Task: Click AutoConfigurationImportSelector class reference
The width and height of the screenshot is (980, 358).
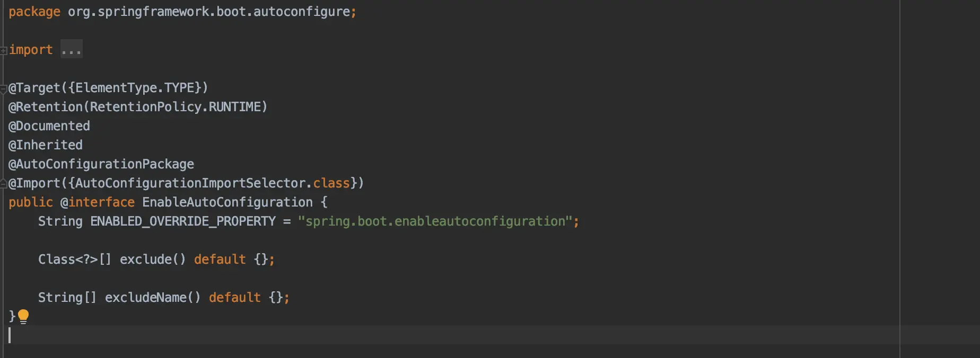Action: (x=190, y=183)
